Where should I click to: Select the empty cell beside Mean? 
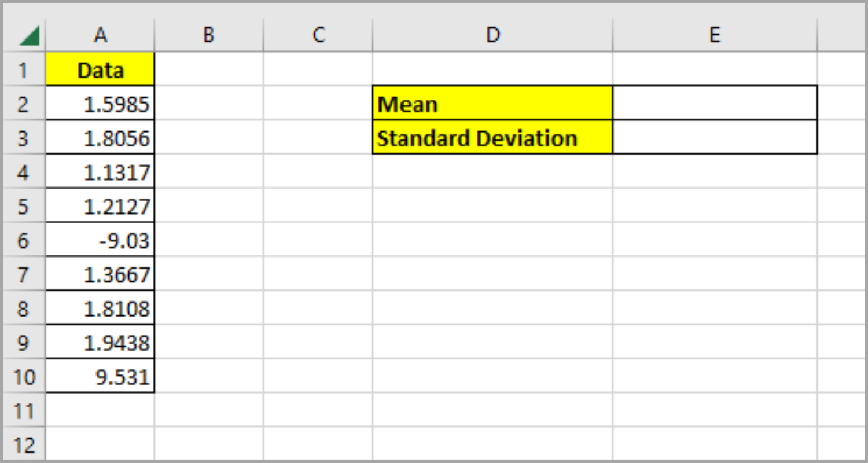(x=715, y=103)
